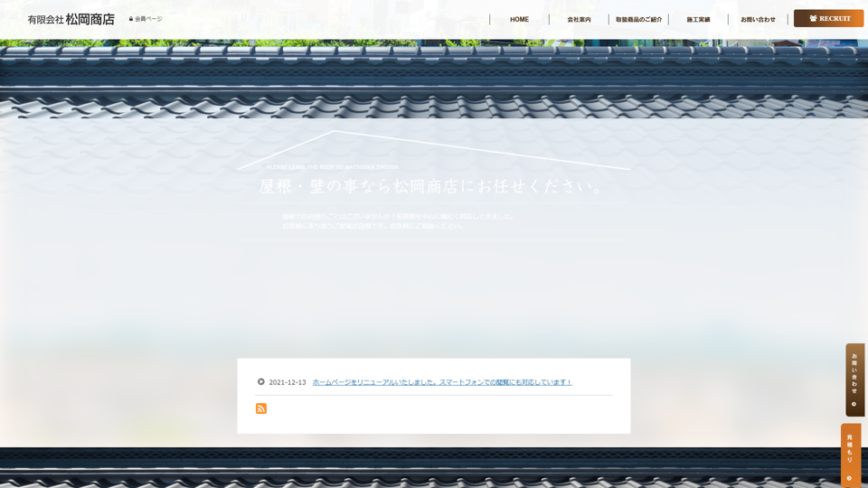Screen dimensions: 868x488
Task: Click the lock icon beside 会員ページ
Action: tap(131, 19)
